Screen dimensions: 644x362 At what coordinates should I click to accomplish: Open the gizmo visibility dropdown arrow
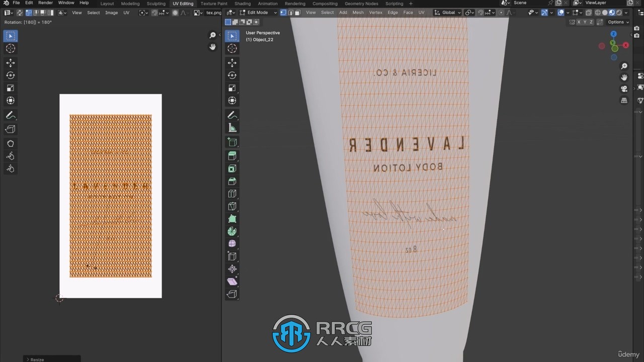[551, 13]
